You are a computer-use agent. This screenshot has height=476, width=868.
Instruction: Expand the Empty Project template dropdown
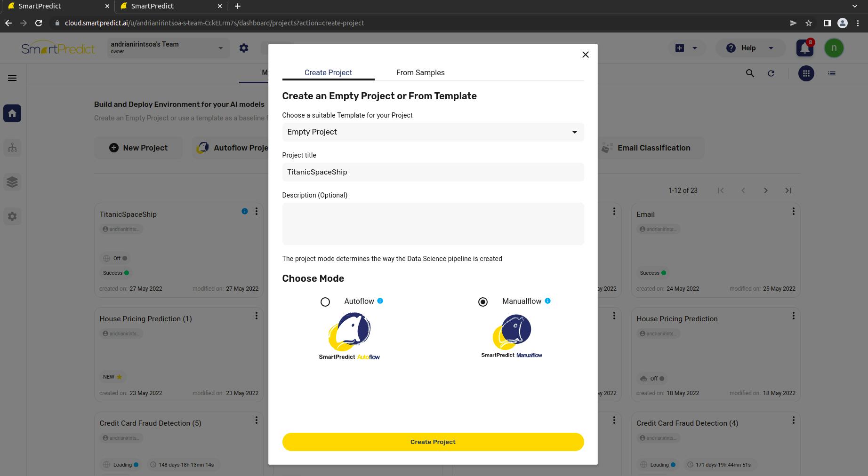[433, 132]
